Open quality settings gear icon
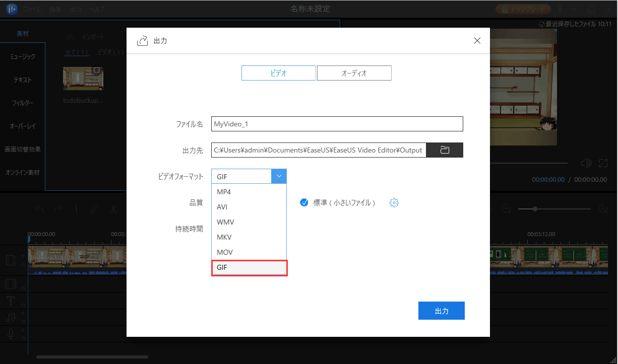 coord(394,203)
